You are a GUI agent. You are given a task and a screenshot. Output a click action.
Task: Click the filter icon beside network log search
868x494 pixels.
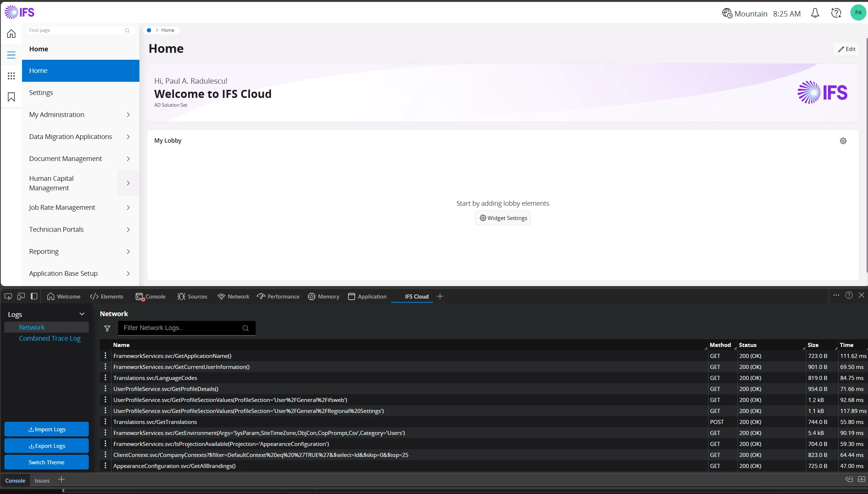(107, 328)
